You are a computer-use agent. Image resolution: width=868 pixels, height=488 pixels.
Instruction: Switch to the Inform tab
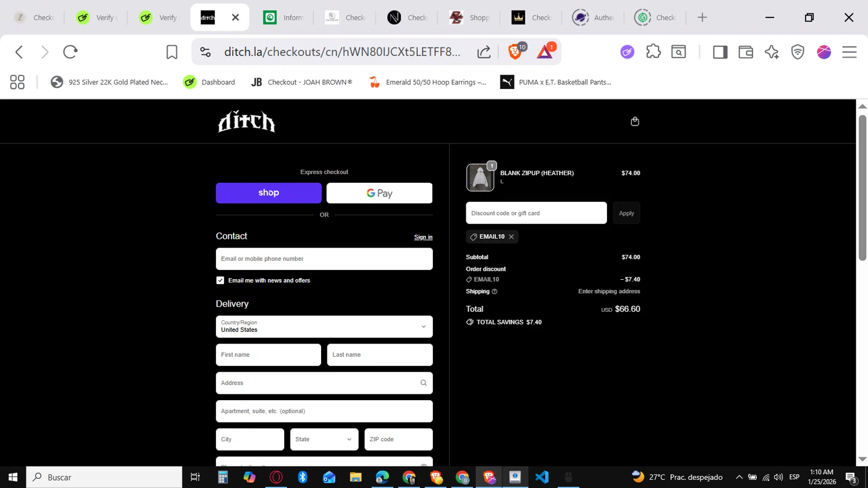click(284, 17)
